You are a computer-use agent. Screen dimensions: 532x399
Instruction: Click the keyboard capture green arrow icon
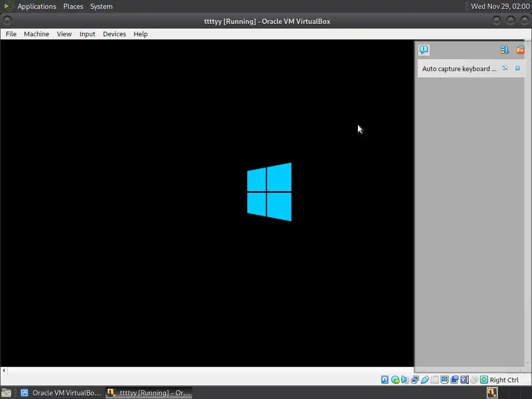coord(484,380)
